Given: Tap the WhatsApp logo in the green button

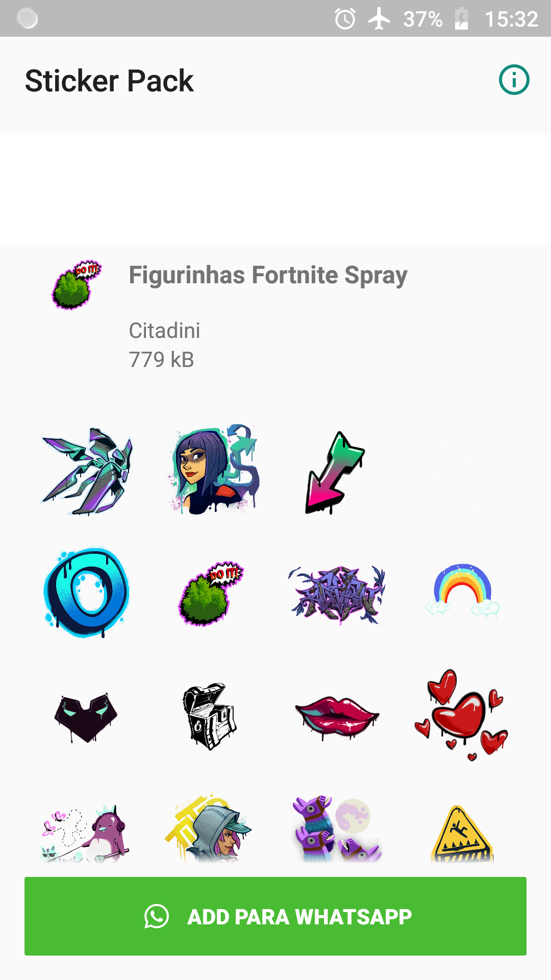Looking at the screenshot, I should (x=157, y=916).
